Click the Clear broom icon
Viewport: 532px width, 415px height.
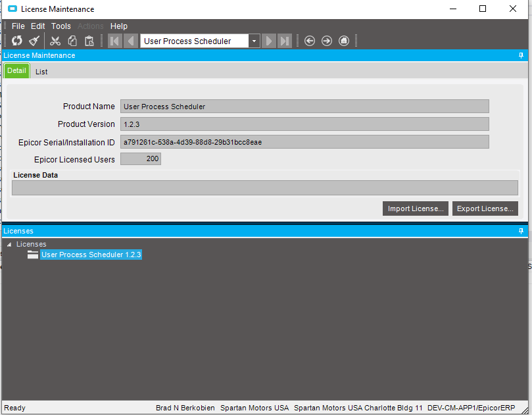tap(34, 41)
